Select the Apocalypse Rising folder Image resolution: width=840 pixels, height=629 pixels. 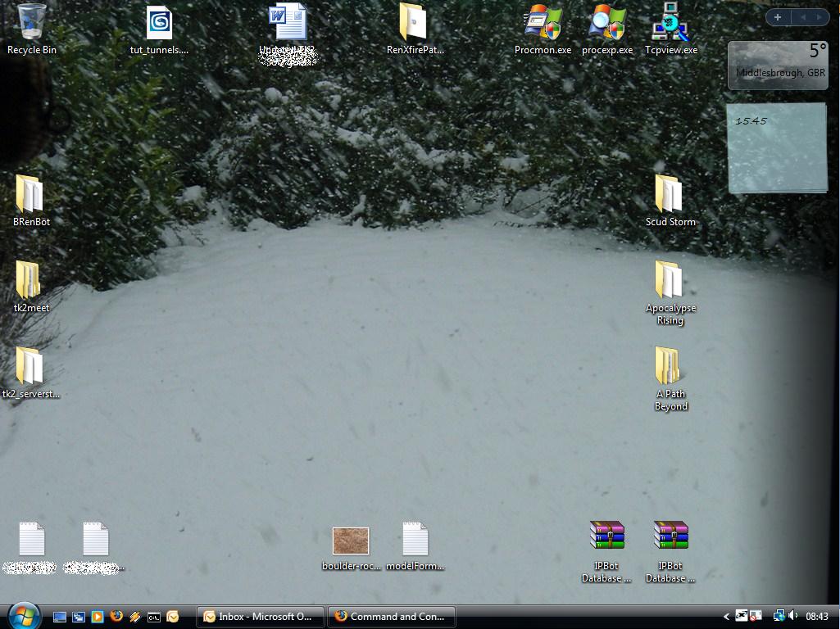coord(670,281)
